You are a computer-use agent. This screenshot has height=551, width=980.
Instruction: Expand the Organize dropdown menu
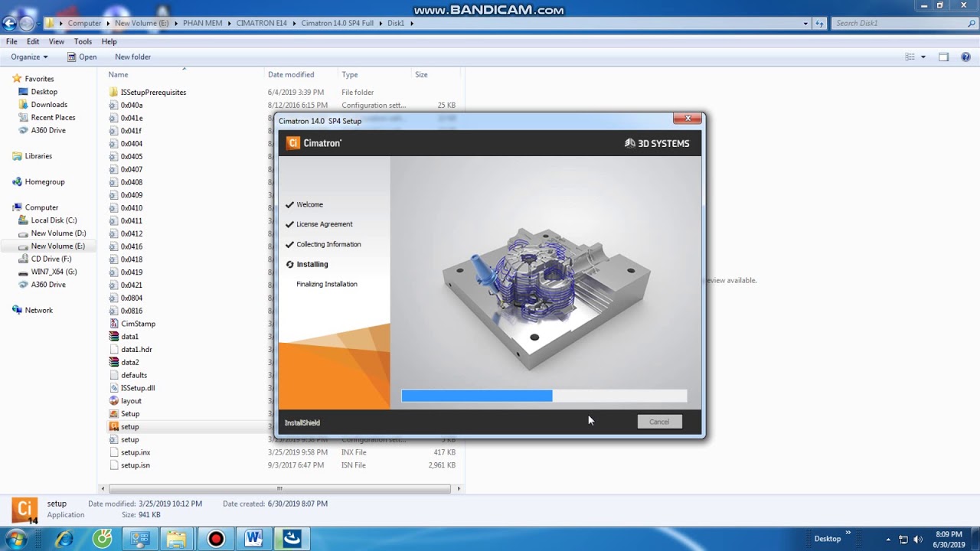point(29,57)
